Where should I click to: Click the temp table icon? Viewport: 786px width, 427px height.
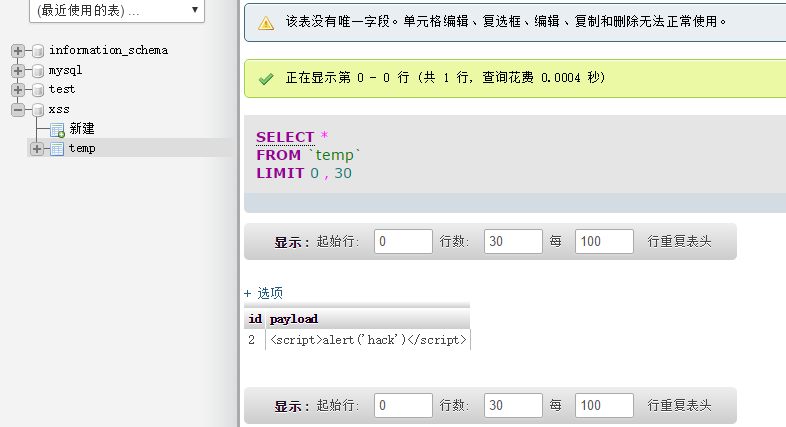pos(57,149)
